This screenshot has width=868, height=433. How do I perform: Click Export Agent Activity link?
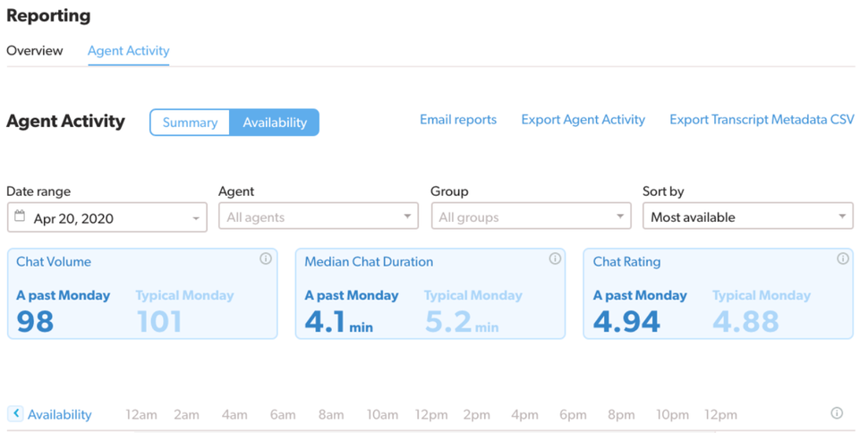583,119
